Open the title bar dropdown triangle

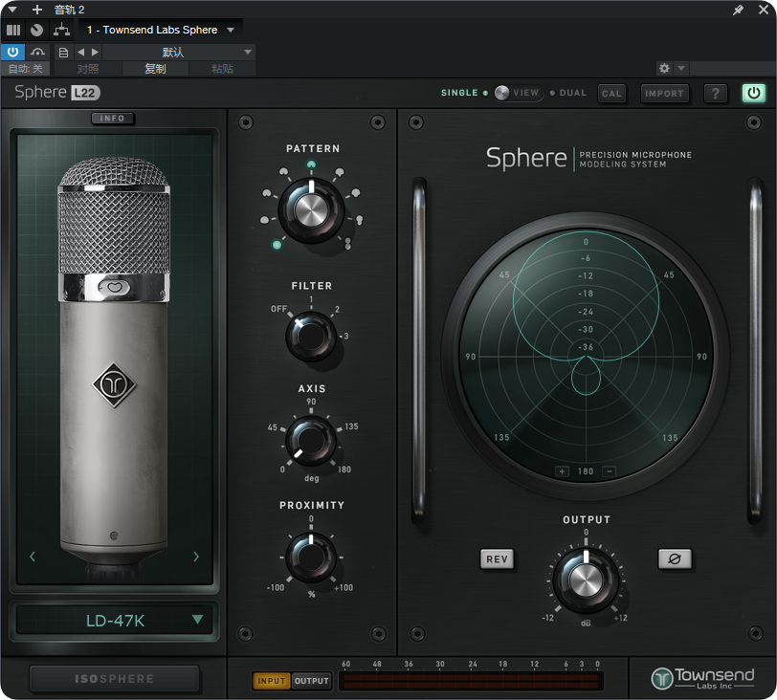coord(12,10)
